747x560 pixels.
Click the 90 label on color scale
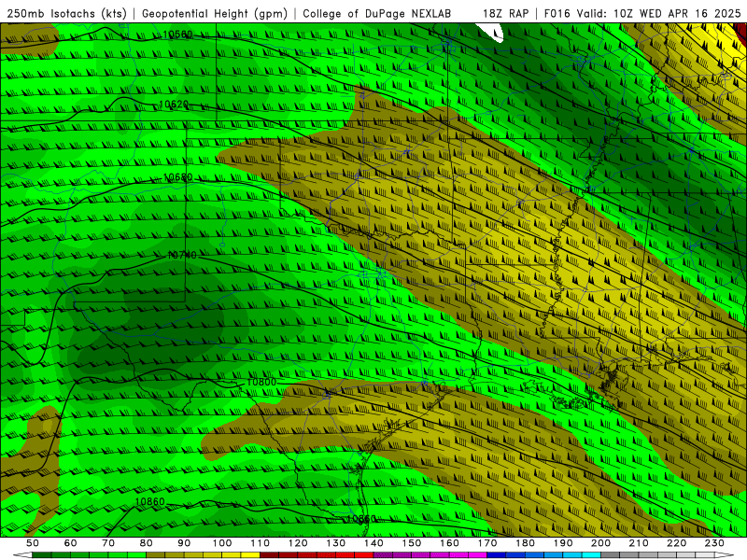(184, 543)
